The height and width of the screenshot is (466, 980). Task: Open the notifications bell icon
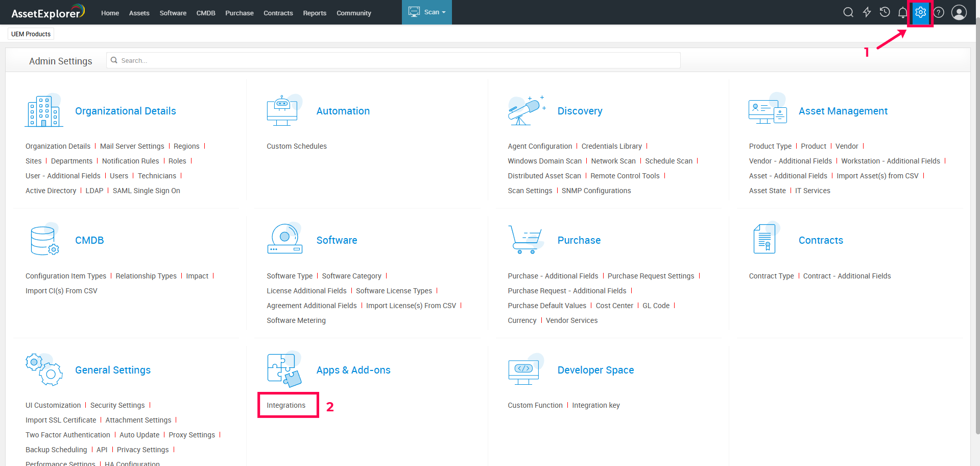(x=903, y=12)
